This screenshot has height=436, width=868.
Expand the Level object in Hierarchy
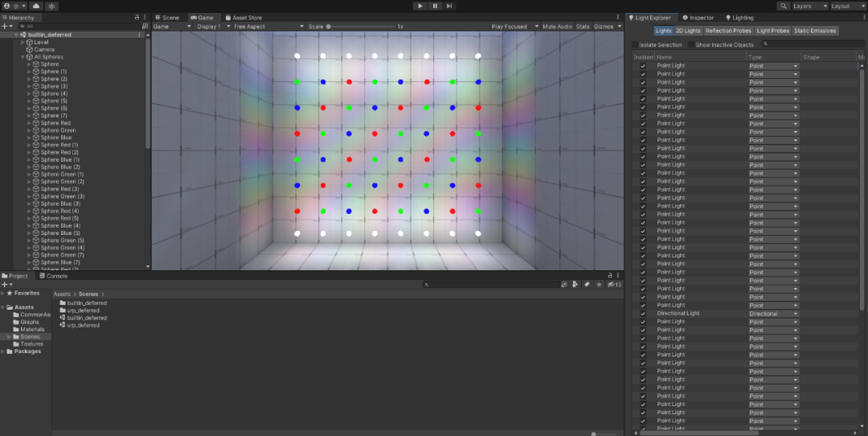pyautogui.click(x=23, y=42)
